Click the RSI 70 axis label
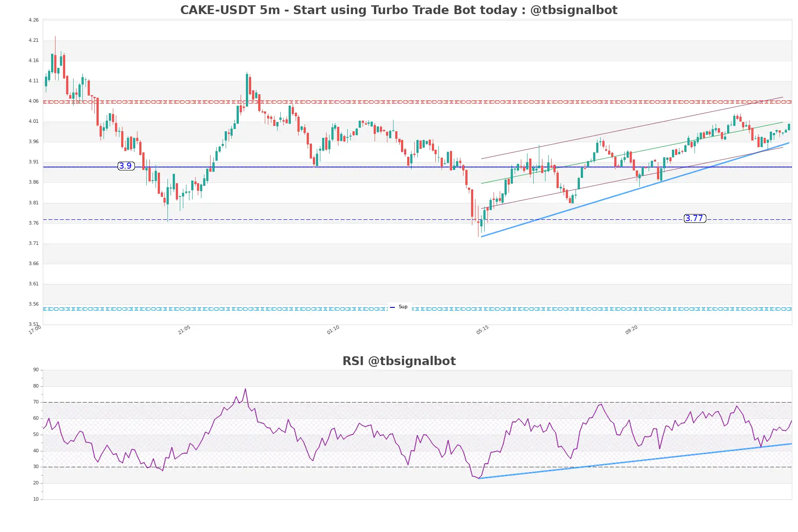The height and width of the screenshot is (532, 798). tap(36, 402)
